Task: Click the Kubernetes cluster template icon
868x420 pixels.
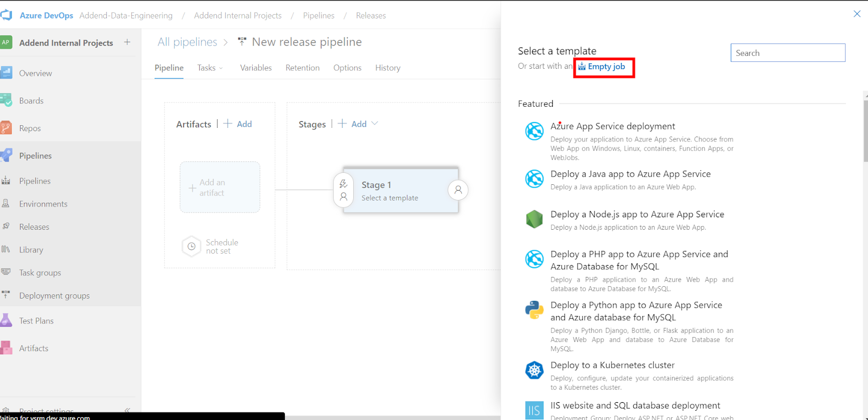Action: pos(534,370)
